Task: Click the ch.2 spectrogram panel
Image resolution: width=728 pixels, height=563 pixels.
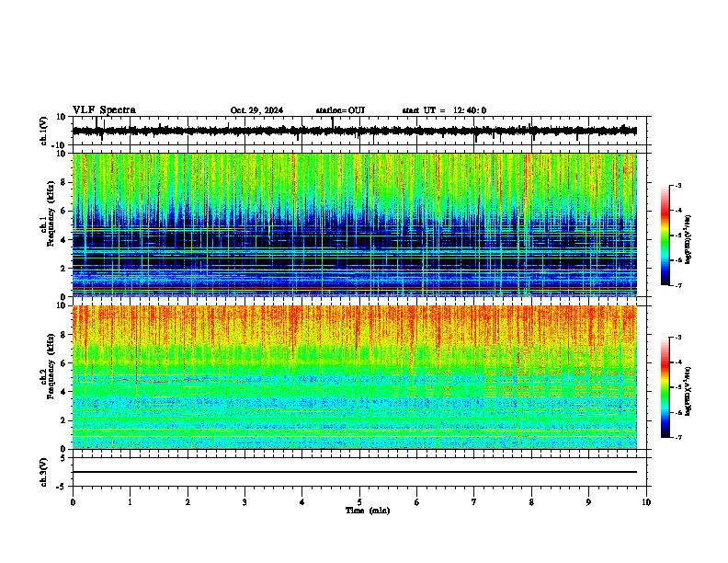Action: pos(354,377)
